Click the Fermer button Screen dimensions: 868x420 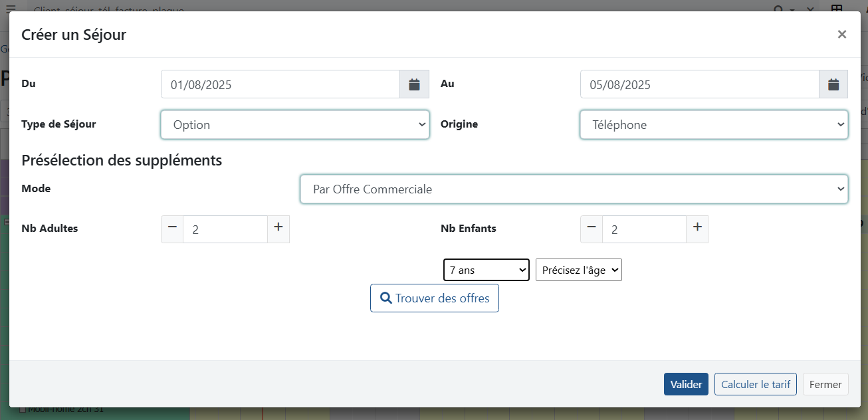pyautogui.click(x=825, y=384)
